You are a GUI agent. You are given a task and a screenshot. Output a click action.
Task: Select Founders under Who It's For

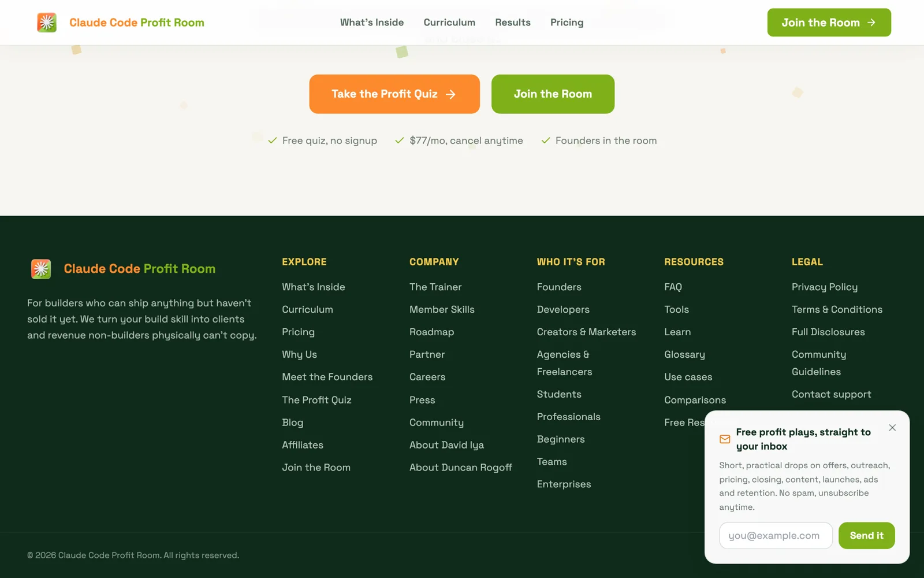(559, 287)
